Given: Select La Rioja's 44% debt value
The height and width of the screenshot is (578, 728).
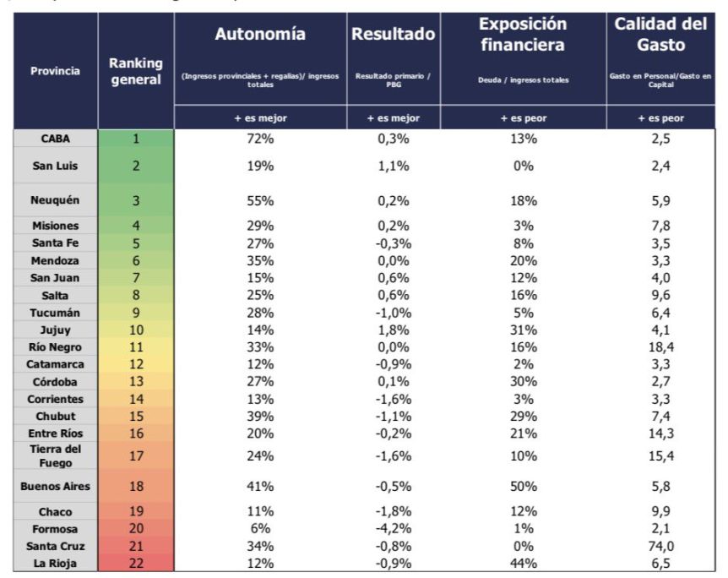Looking at the screenshot, I should pyautogui.click(x=523, y=564).
